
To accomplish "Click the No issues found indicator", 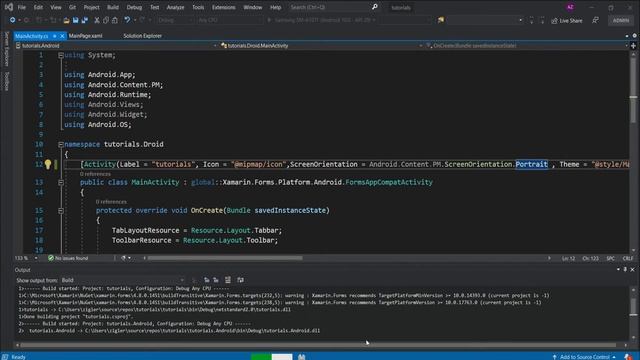I will (68, 258).
